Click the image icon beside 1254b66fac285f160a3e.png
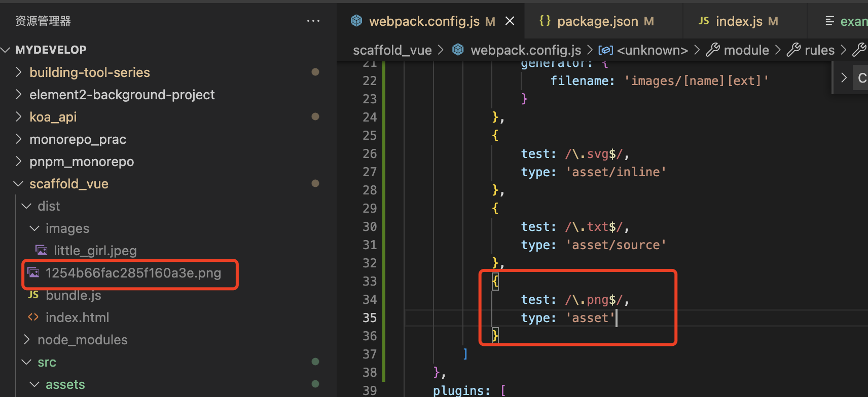The width and height of the screenshot is (868, 397). click(x=33, y=272)
